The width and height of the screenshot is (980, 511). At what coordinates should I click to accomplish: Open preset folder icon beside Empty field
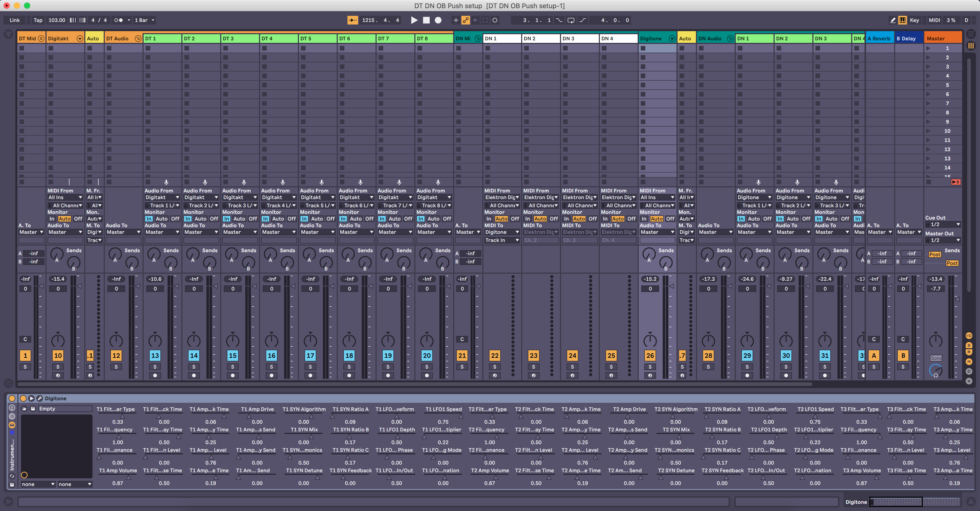[x=24, y=409]
